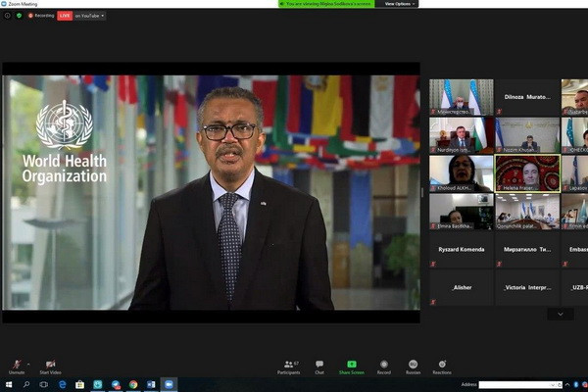Expand the LIVE on YouTube dropdown
588x392 pixels.
click(x=89, y=16)
